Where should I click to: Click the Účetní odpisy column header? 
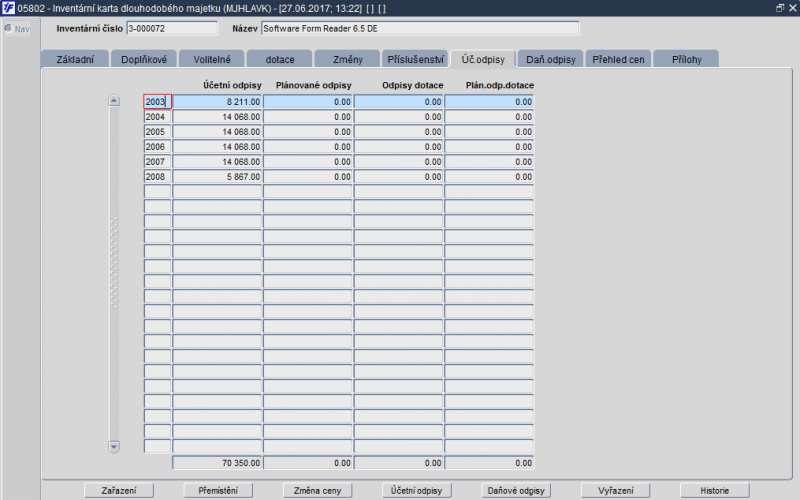pos(232,85)
